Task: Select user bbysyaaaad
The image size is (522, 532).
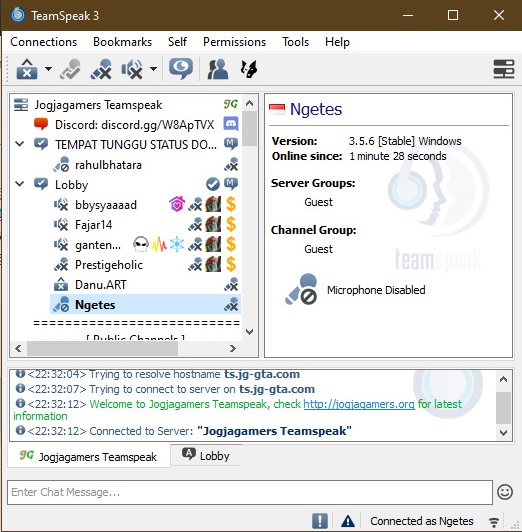Action: click(106, 205)
